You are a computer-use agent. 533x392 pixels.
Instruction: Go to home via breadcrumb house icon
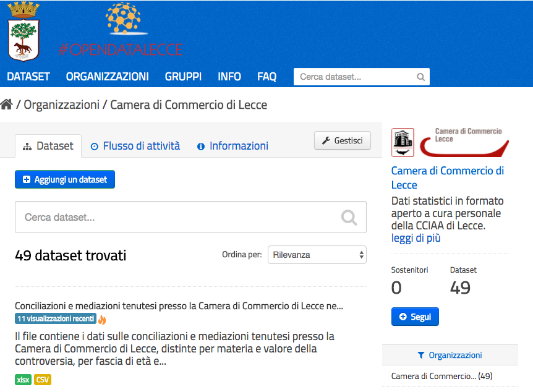tap(6, 104)
